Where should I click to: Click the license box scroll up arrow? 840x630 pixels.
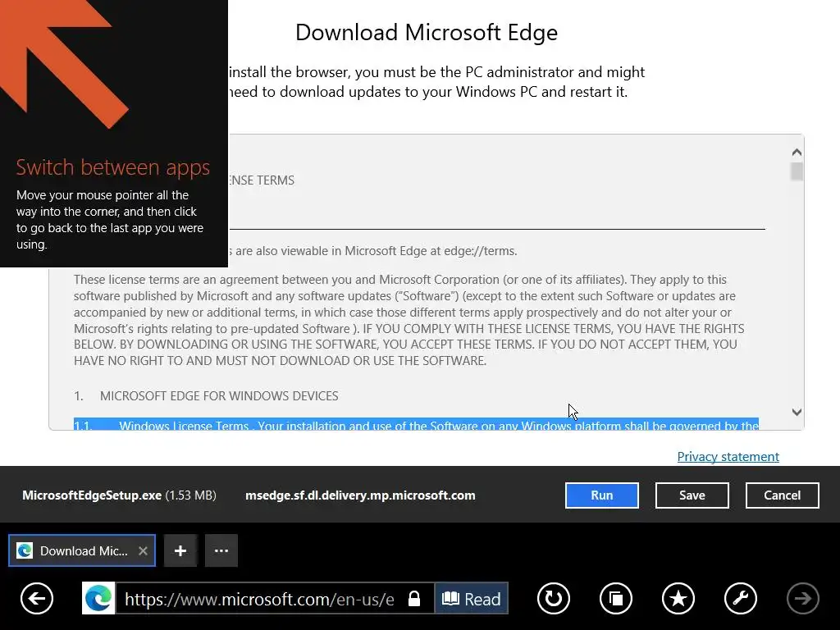(797, 153)
